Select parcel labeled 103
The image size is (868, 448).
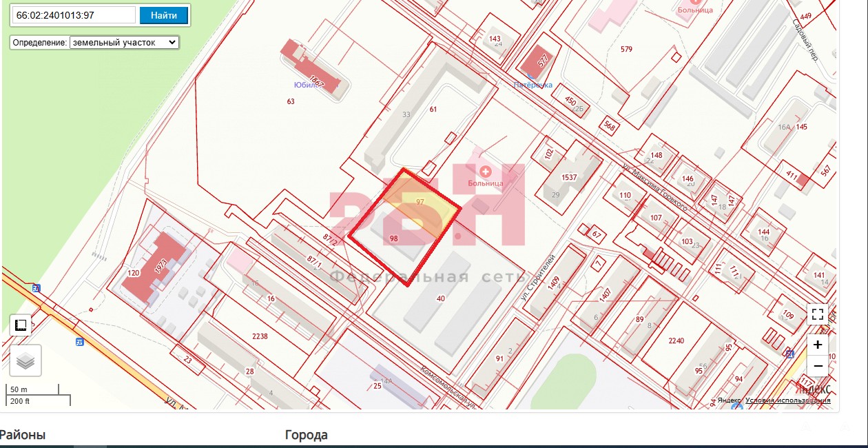point(686,241)
